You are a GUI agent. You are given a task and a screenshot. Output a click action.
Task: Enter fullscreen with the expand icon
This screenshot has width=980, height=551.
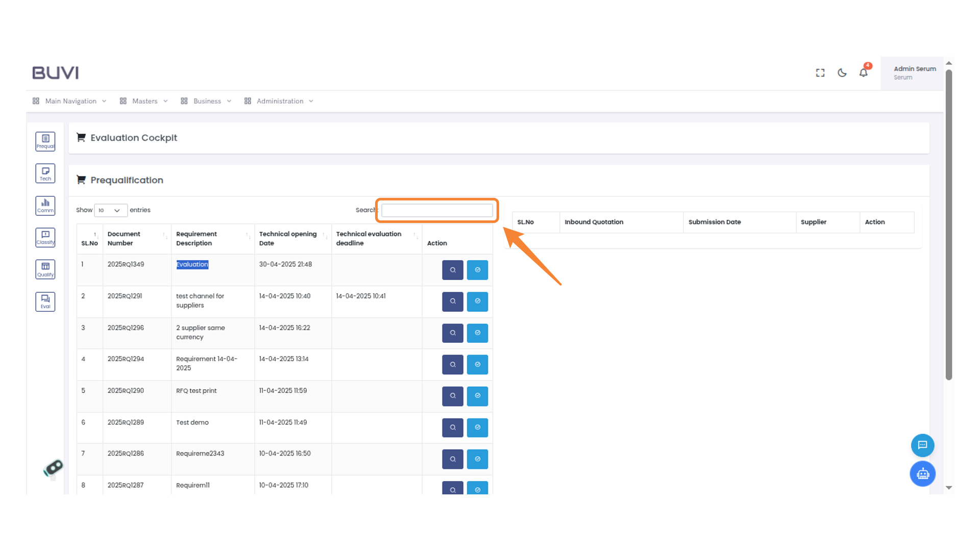pos(820,73)
